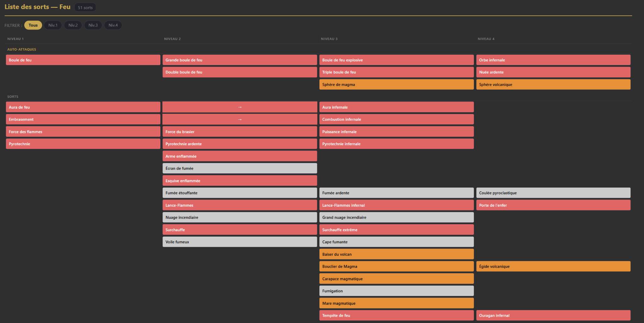Image resolution: width=644 pixels, height=323 pixels.
Task: Select Triple boule de feu
Action: 397,72
